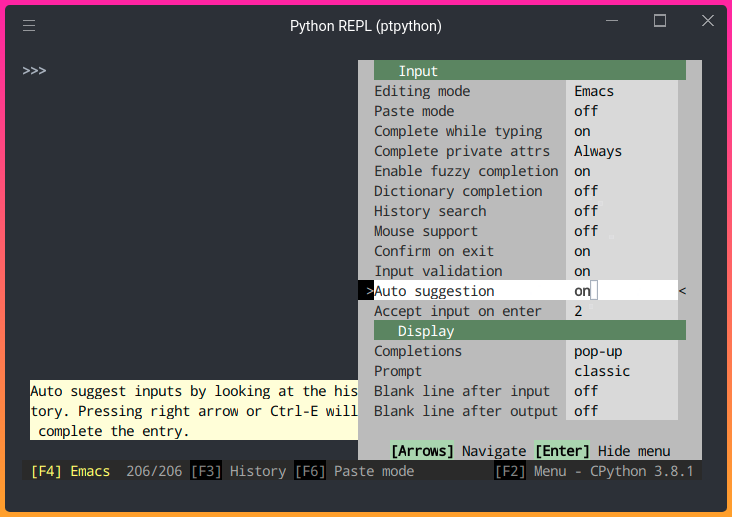The height and width of the screenshot is (517, 732).
Task: Toggle Blank line after input off value
Action: (586, 391)
